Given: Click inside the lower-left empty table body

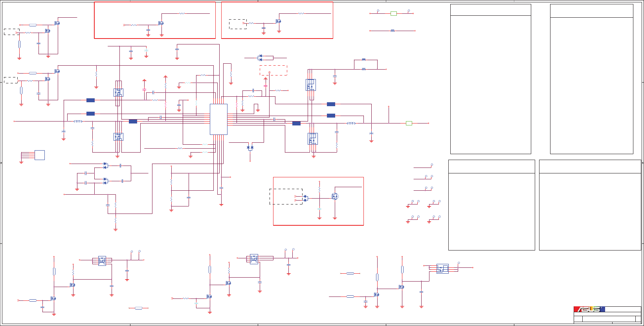Looking at the screenshot, I should click(x=492, y=212).
